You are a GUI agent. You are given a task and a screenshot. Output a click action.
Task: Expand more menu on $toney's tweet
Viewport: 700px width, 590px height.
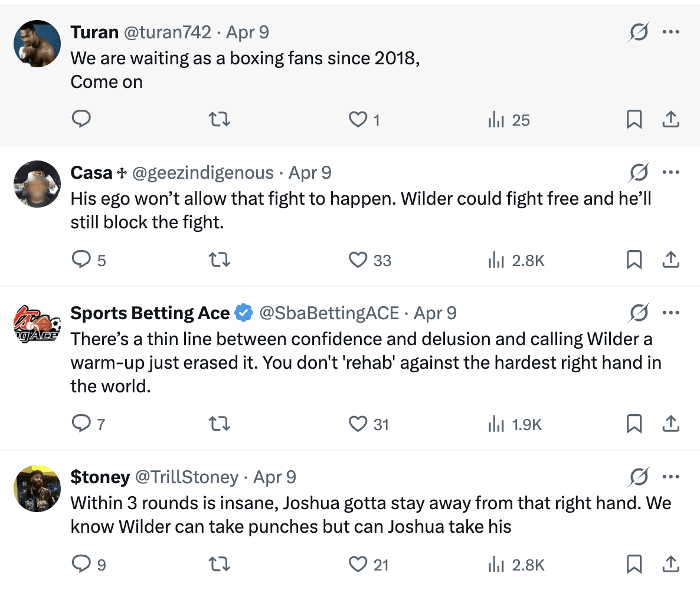point(671,477)
